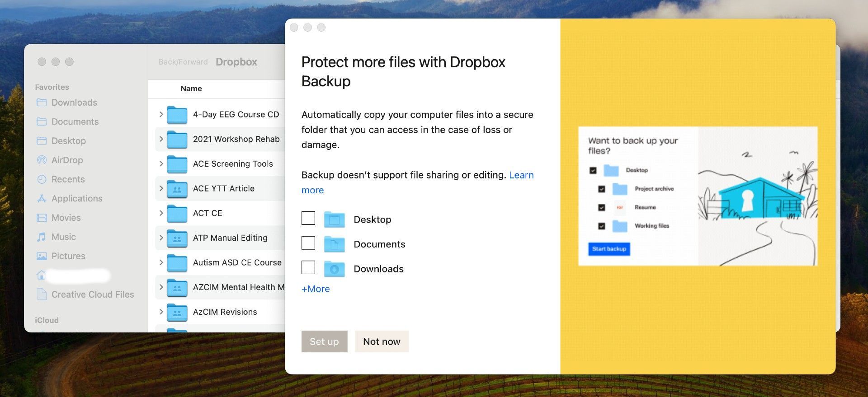
Task: Expand the ACE Screening Tools folder
Action: click(x=161, y=163)
